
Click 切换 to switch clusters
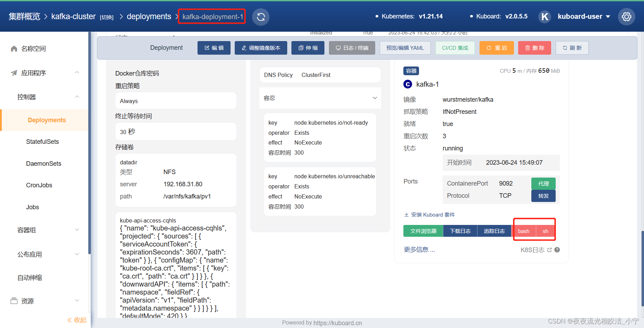tap(106, 17)
